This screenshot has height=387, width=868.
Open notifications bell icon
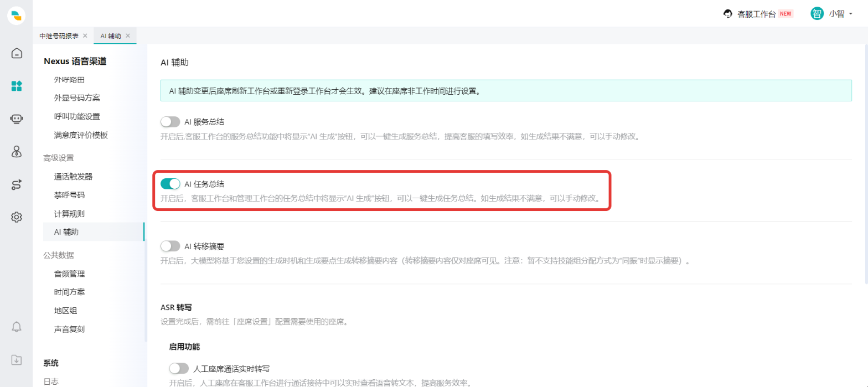pyautogui.click(x=17, y=327)
